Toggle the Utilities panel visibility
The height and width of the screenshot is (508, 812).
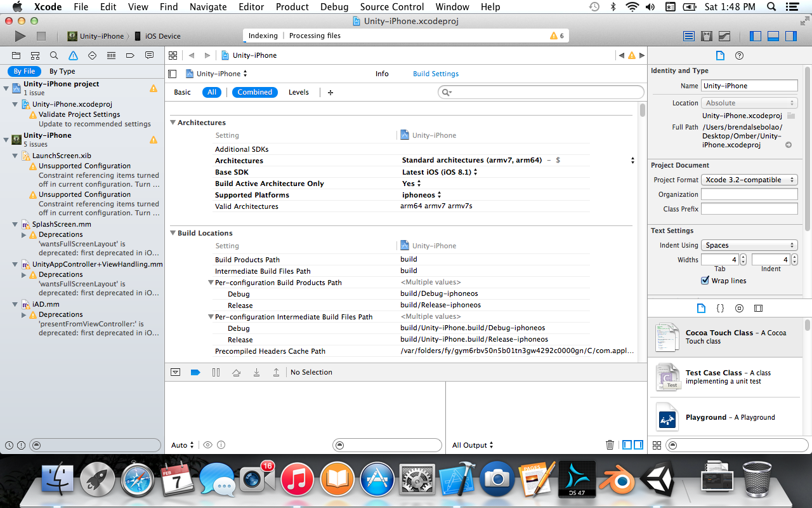[x=790, y=36]
